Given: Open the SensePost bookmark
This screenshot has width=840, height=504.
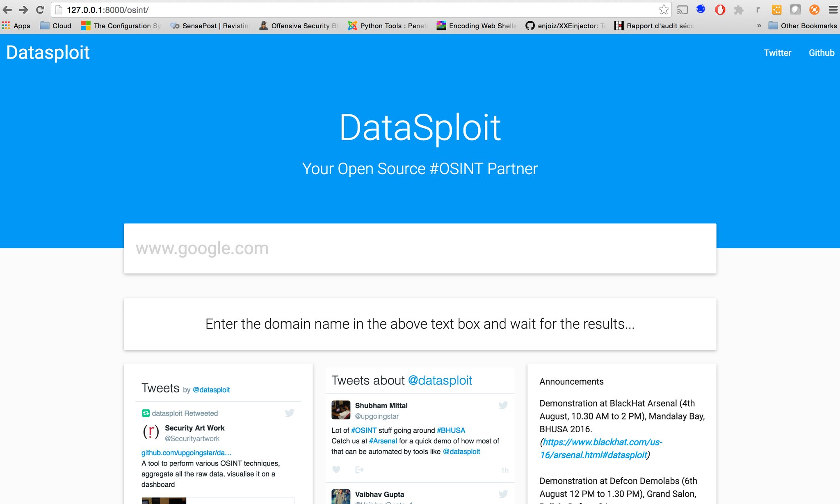Looking at the screenshot, I should pyautogui.click(x=210, y=26).
